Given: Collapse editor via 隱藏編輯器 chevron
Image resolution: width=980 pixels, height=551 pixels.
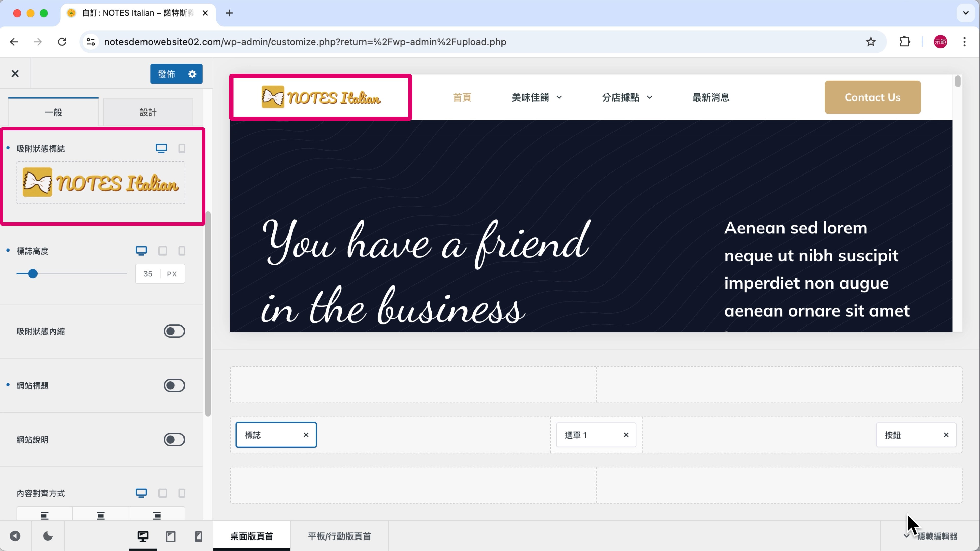Looking at the screenshot, I should tap(906, 536).
